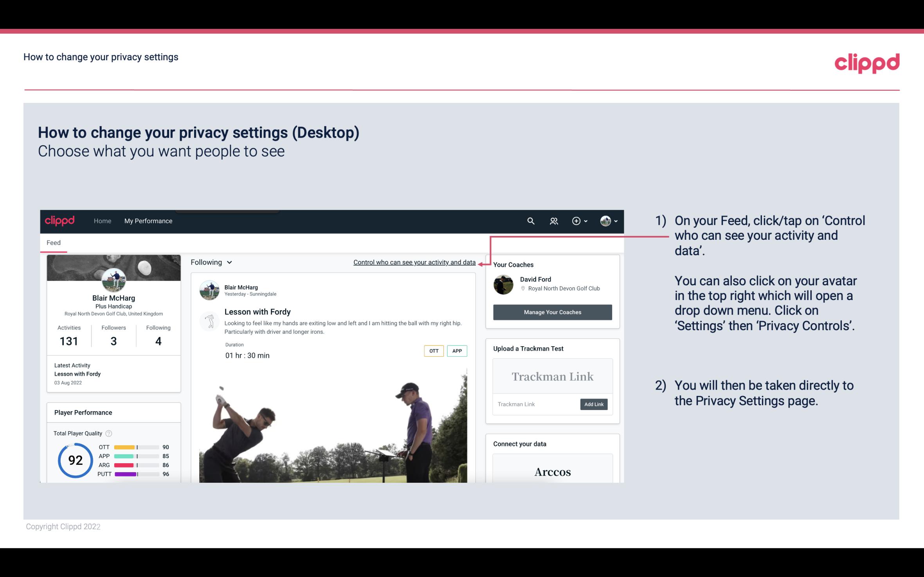Screen dimensions: 924x577
Task: Click the Arccos connect data section
Action: coord(552,471)
